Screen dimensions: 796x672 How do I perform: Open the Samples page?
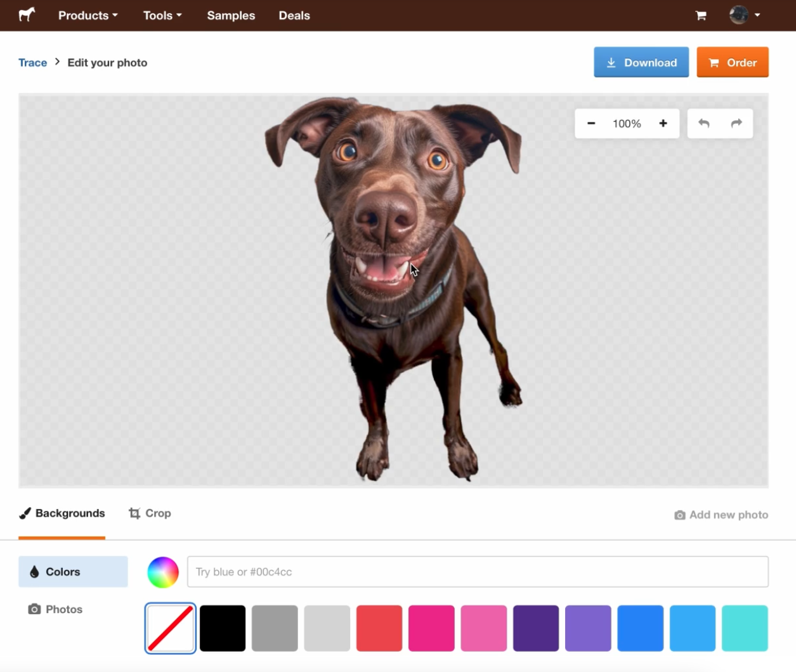click(231, 15)
